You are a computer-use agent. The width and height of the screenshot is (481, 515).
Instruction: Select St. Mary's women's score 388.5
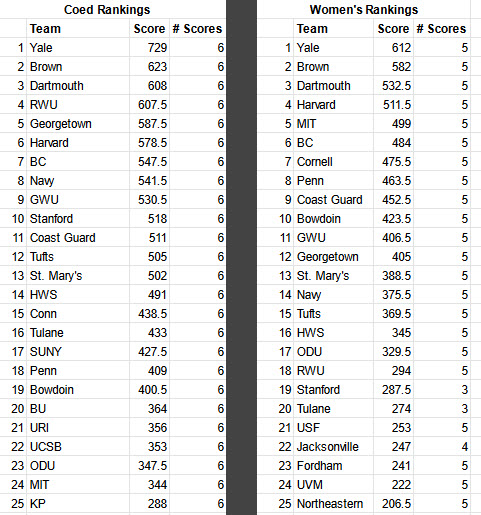pos(393,275)
